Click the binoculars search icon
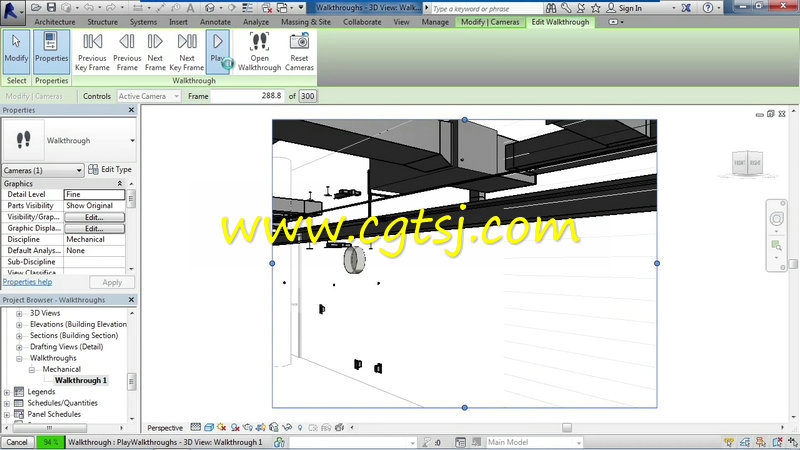 [551, 8]
